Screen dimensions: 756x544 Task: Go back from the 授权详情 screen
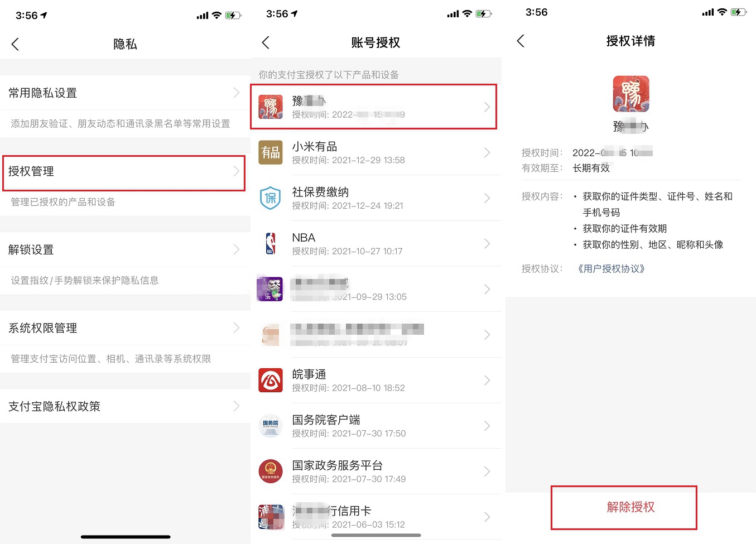click(521, 41)
